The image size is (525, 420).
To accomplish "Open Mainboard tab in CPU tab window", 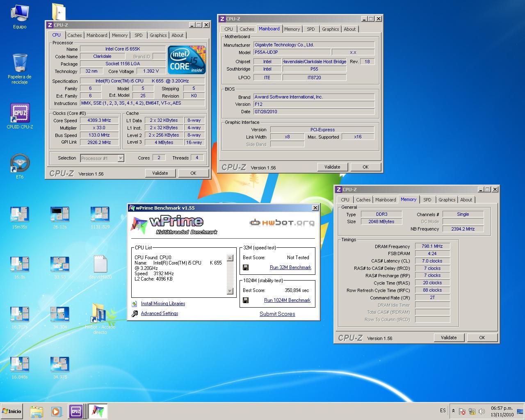I will pos(97,35).
